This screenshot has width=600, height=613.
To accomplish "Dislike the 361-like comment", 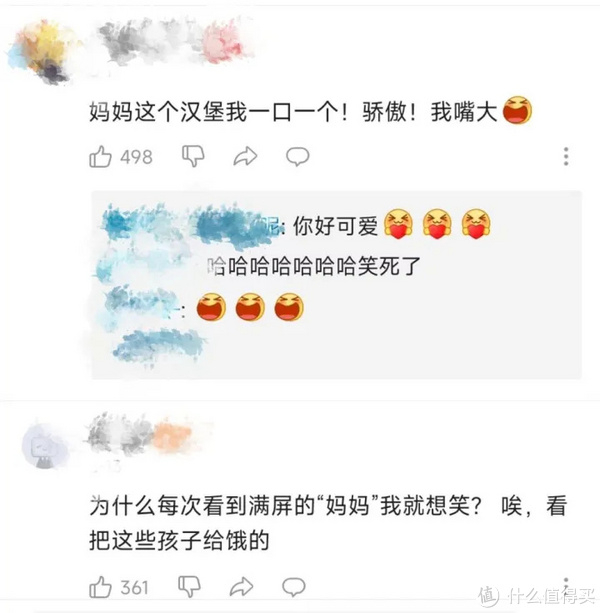I will (189, 586).
